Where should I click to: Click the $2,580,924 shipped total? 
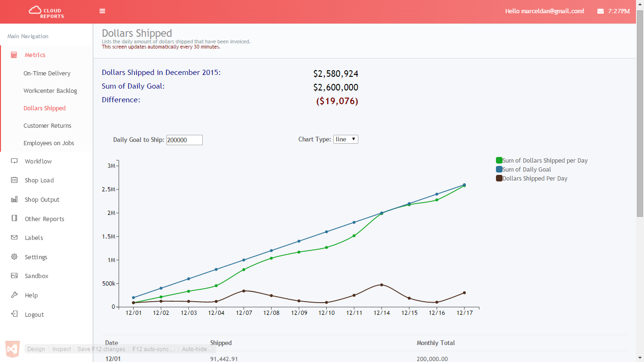(336, 74)
